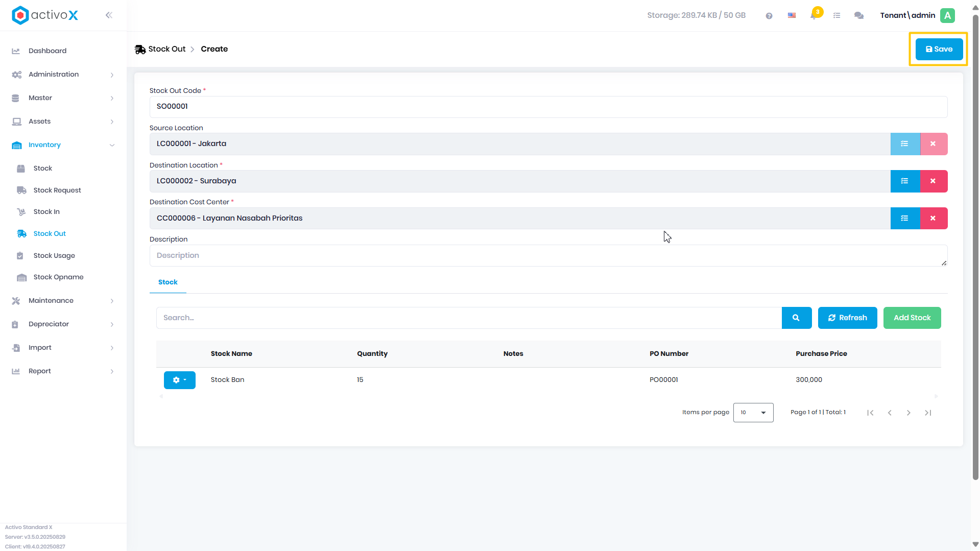Clear the Source Location field
Viewport: 980px width, 551px height.
[x=933, y=144]
